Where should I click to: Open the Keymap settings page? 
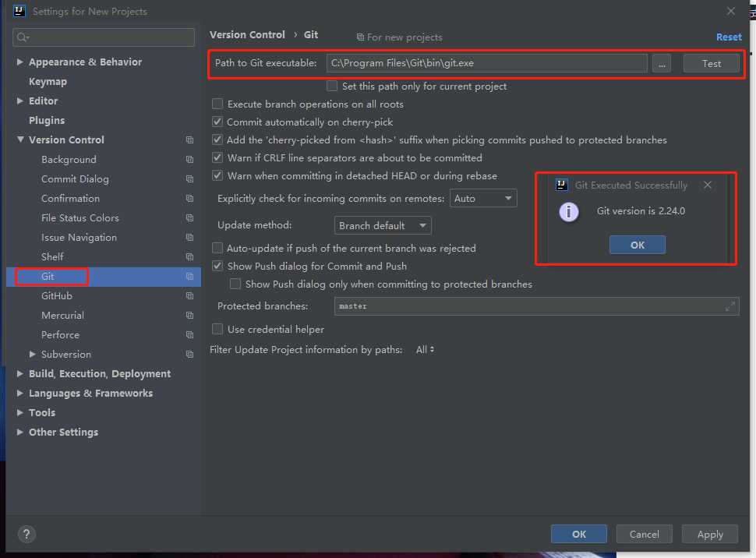pos(48,82)
